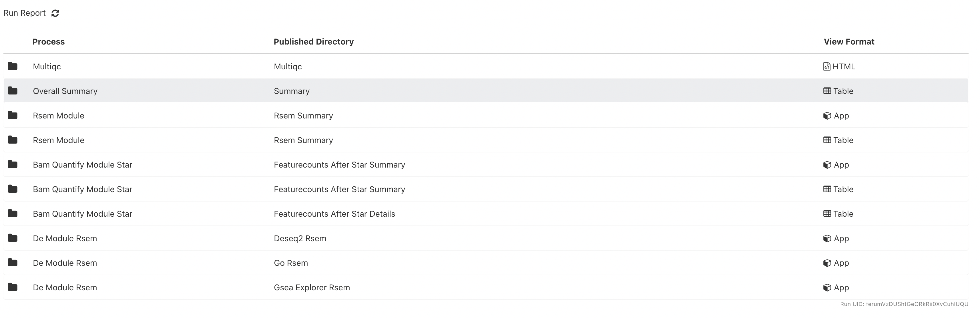Expand the Deseq2 Rsem row folder

point(13,238)
